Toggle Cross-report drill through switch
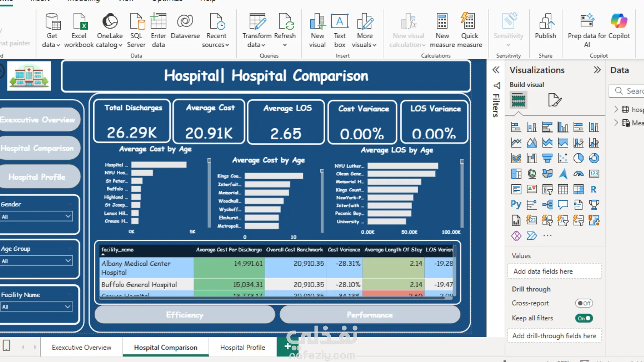Screen dimensions: 644x362 [584, 303]
